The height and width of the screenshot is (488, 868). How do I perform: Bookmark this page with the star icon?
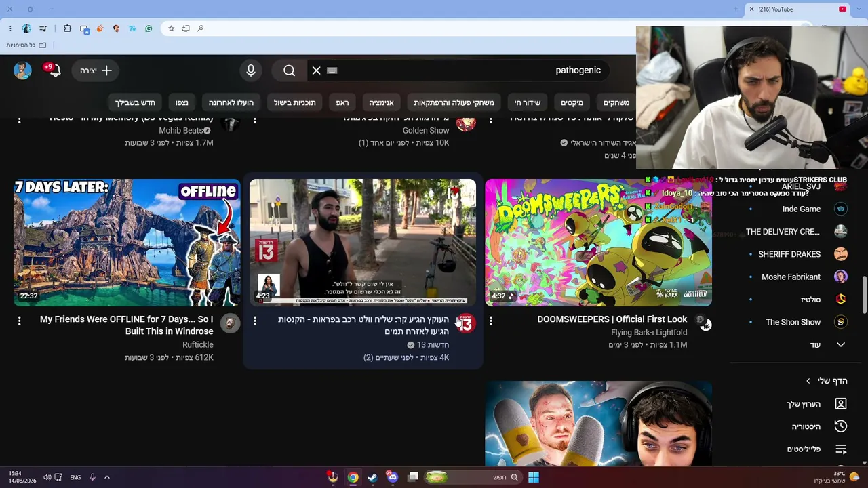pyautogui.click(x=171, y=28)
